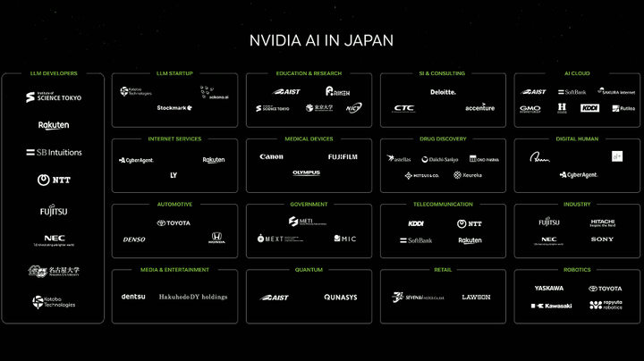Click the Science Tokyo logo under LLM Developers
Viewport: 644px width, 361px height.
click(54, 97)
